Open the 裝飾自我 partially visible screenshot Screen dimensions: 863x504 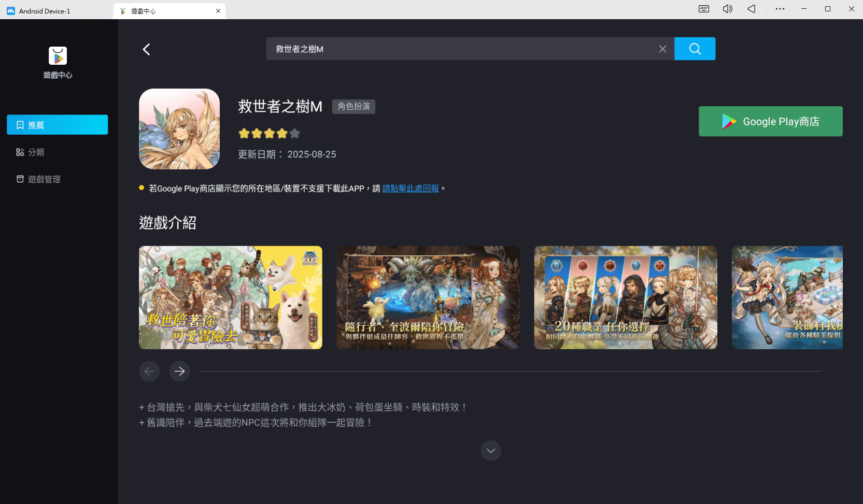coord(787,297)
